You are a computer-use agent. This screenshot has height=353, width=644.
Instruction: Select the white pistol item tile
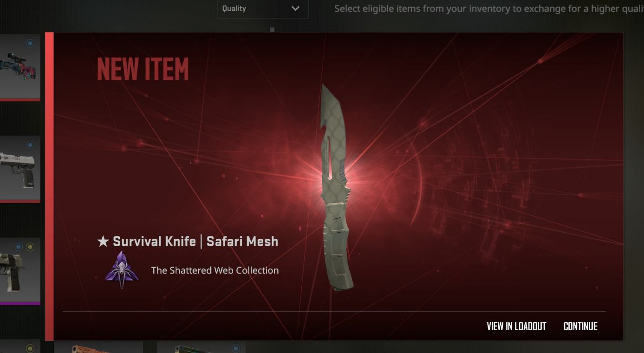[19, 168]
